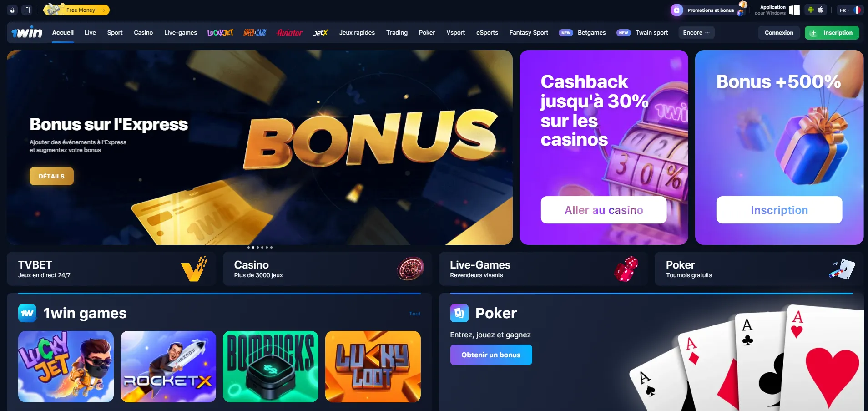The height and width of the screenshot is (411, 868).
Task: Open the LuckyJet logo in navigation
Action: coord(220,33)
